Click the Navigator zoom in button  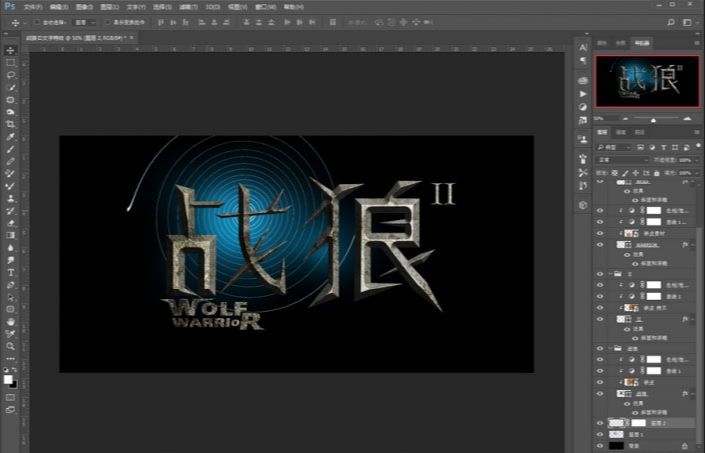click(x=687, y=119)
